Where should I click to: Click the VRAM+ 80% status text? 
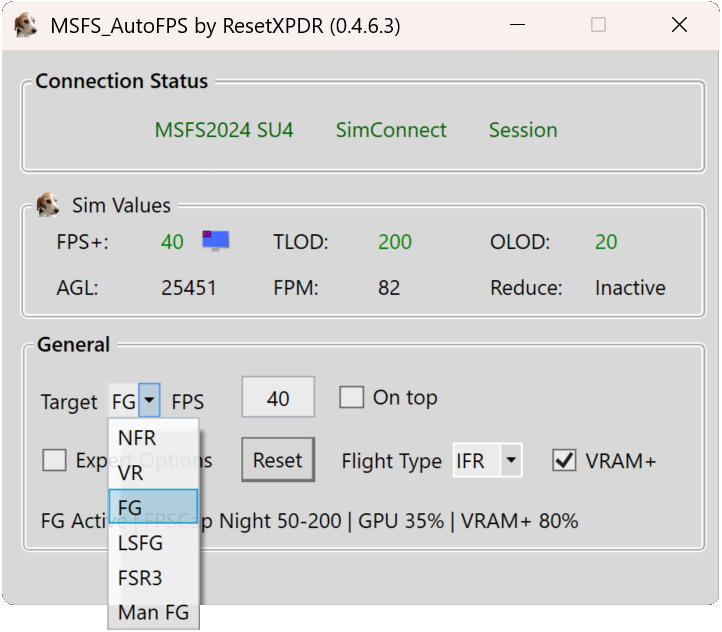[519, 522]
